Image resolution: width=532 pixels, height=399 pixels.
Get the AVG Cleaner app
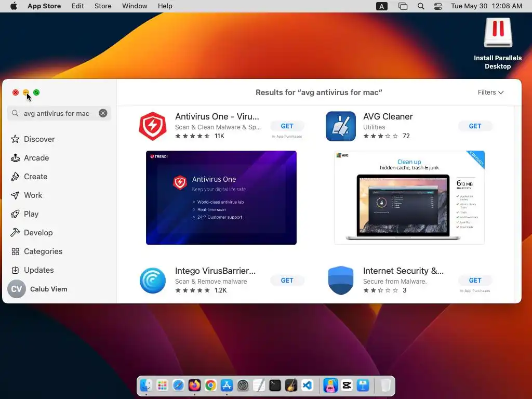coord(475,126)
